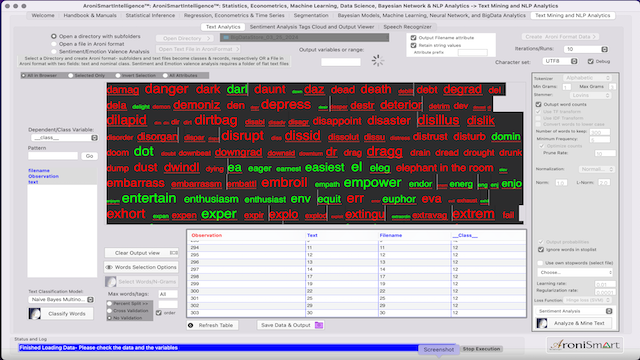The width and height of the screenshot is (640, 360).
Task: Open Handbook & Manuals tab
Action: point(90,16)
